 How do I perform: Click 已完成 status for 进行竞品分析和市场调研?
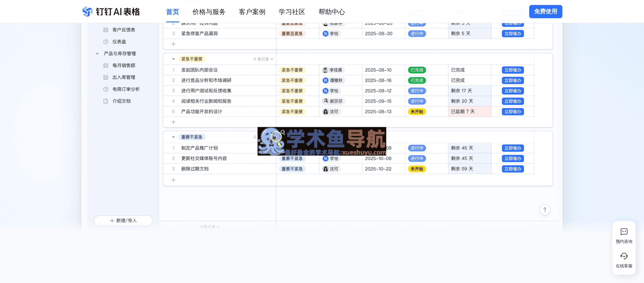coord(416,80)
